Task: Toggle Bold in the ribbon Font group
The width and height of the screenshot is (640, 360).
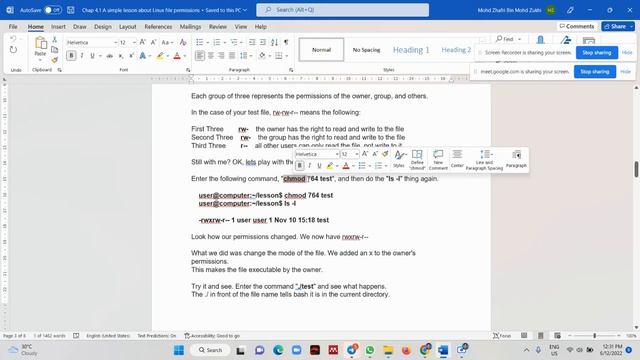Action: (71, 56)
